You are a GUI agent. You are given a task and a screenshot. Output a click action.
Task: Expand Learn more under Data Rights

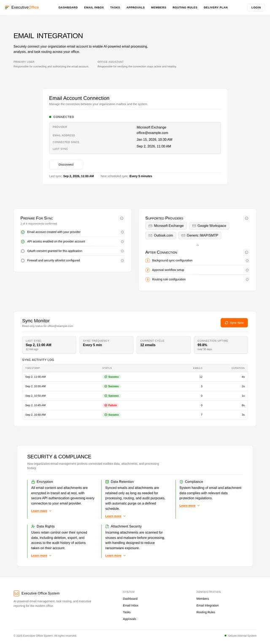(41, 555)
